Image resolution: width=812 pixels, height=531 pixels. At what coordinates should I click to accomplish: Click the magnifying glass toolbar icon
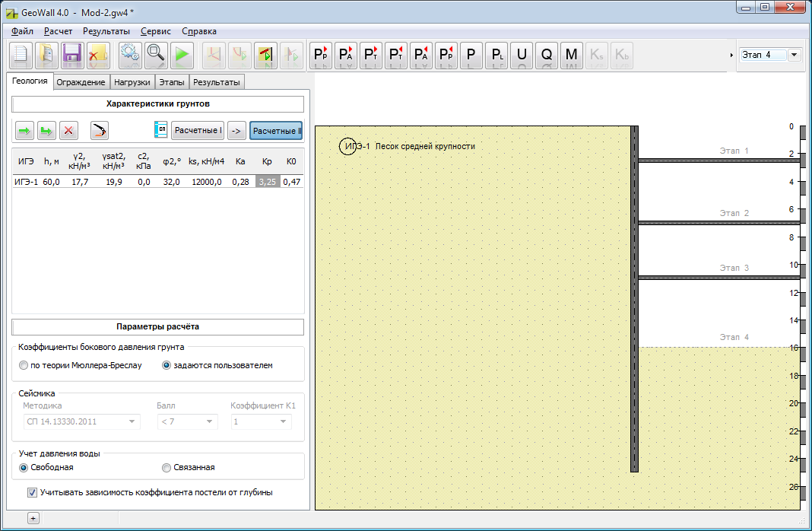(x=156, y=55)
